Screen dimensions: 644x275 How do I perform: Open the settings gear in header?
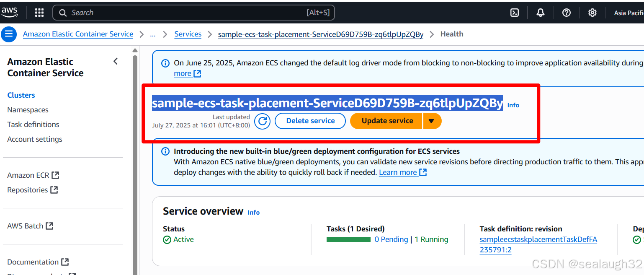click(592, 13)
